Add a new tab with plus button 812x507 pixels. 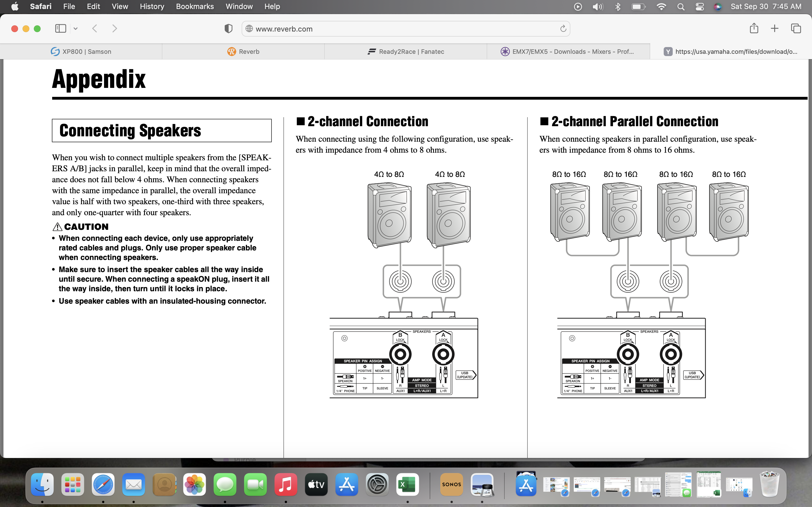pos(775,28)
